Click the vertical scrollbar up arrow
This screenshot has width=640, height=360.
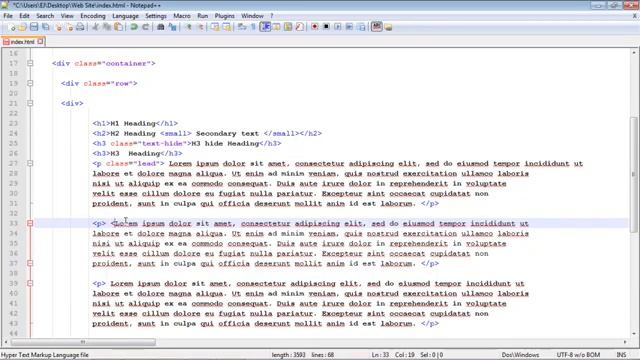[634, 53]
